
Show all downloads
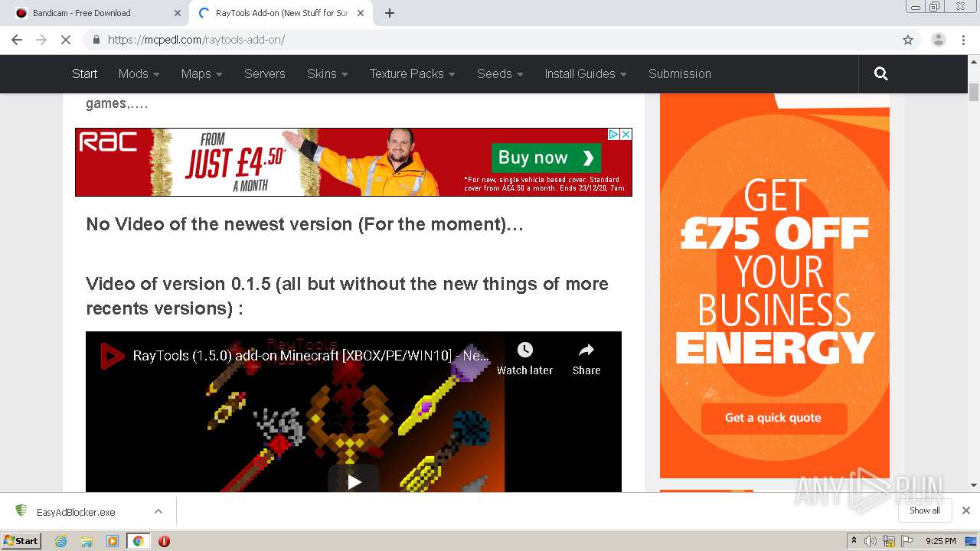(925, 510)
